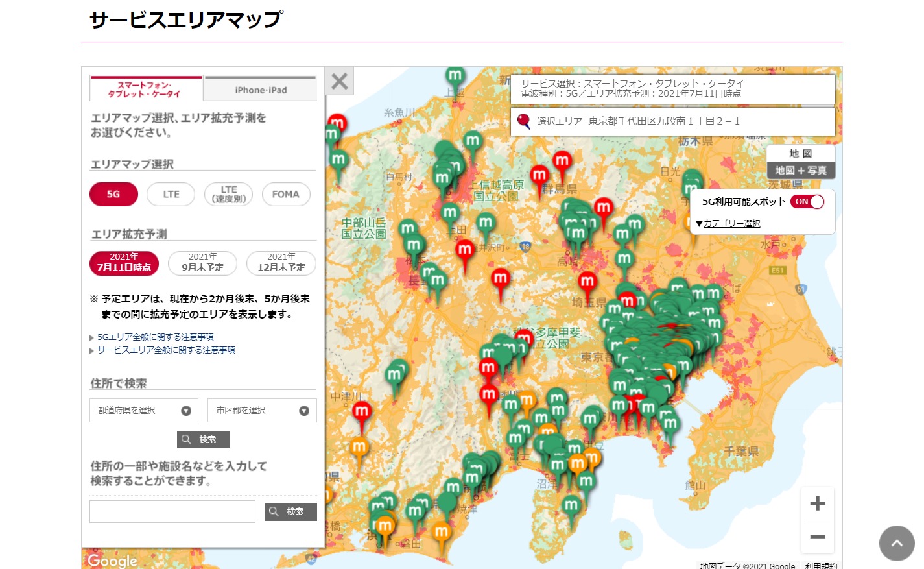Open 5Gエリア全般に関する注意事項 link
The height and width of the screenshot is (569, 924).
pos(155,337)
